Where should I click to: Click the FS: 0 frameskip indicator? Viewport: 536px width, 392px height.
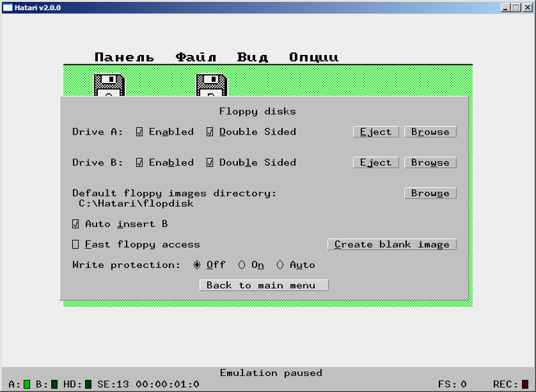click(x=452, y=384)
